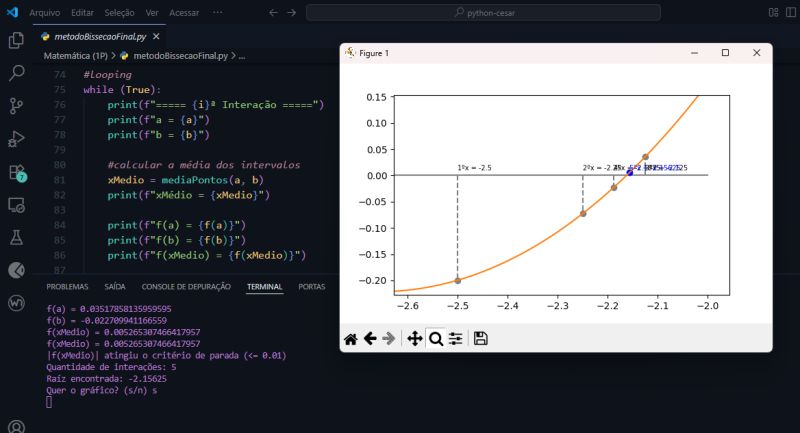Minimize the Figure 1 window
Image resolution: width=800 pixels, height=433 pixels.
pyautogui.click(x=694, y=53)
